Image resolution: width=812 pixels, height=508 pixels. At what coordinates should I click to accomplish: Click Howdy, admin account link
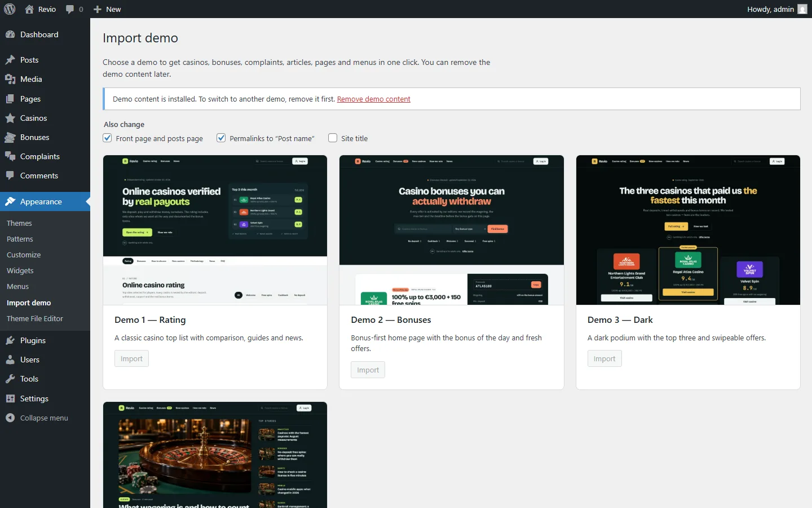(777, 9)
